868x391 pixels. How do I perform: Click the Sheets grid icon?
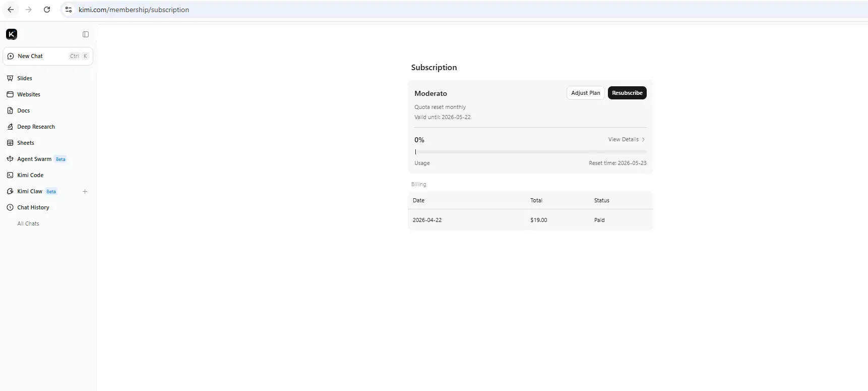(10, 143)
